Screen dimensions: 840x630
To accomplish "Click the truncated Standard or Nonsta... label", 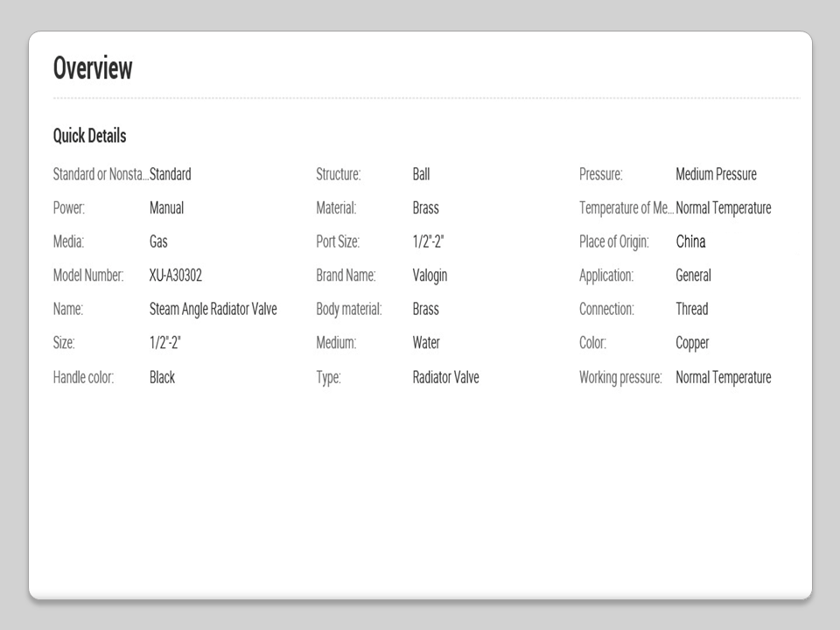I will point(101,174).
